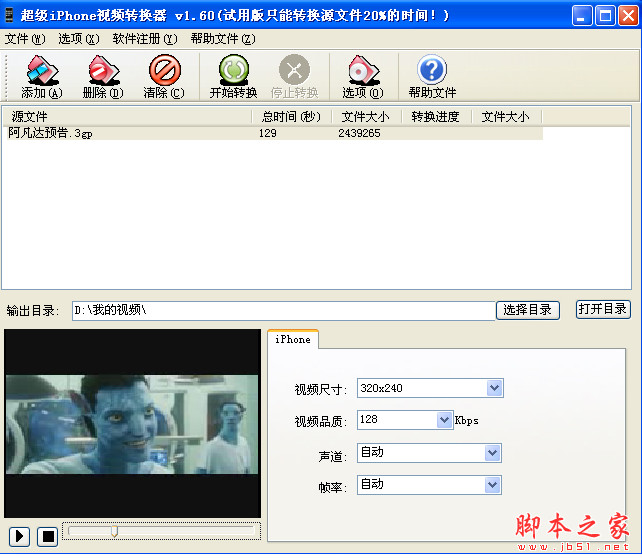Click the 停止转换 stop conversion icon
642x558 pixels.
coord(294,77)
